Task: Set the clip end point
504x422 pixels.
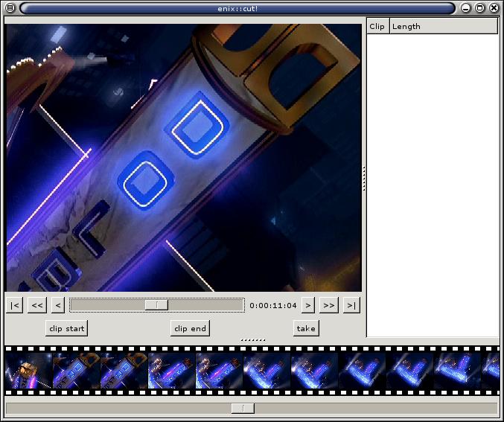Action: (x=190, y=328)
